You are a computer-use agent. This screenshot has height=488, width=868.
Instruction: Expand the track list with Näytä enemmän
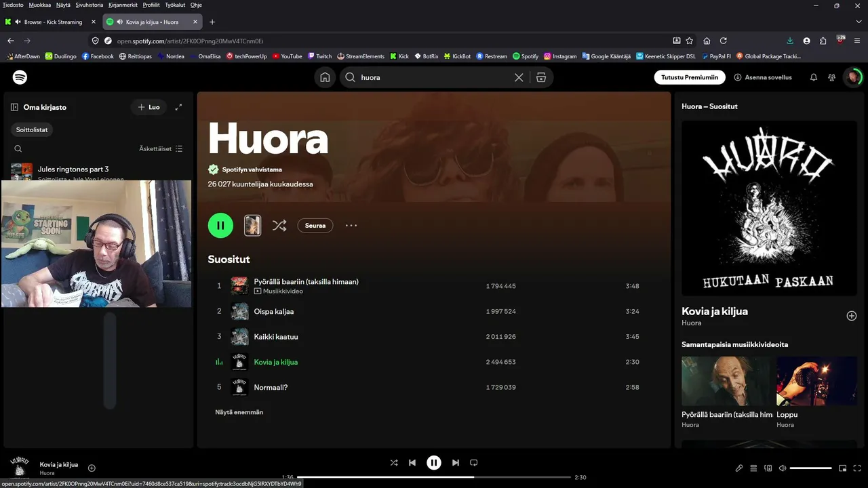point(239,412)
